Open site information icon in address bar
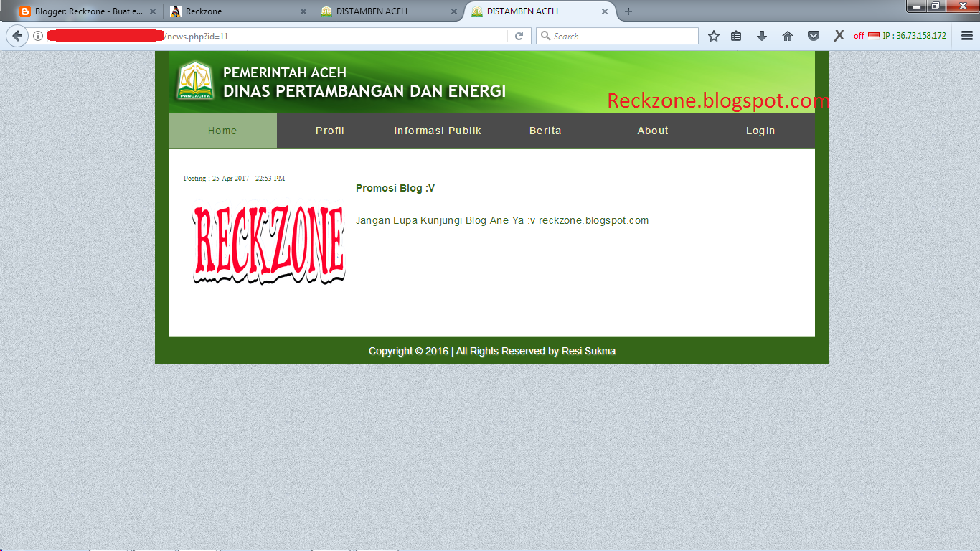980x551 pixels. click(38, 36)
